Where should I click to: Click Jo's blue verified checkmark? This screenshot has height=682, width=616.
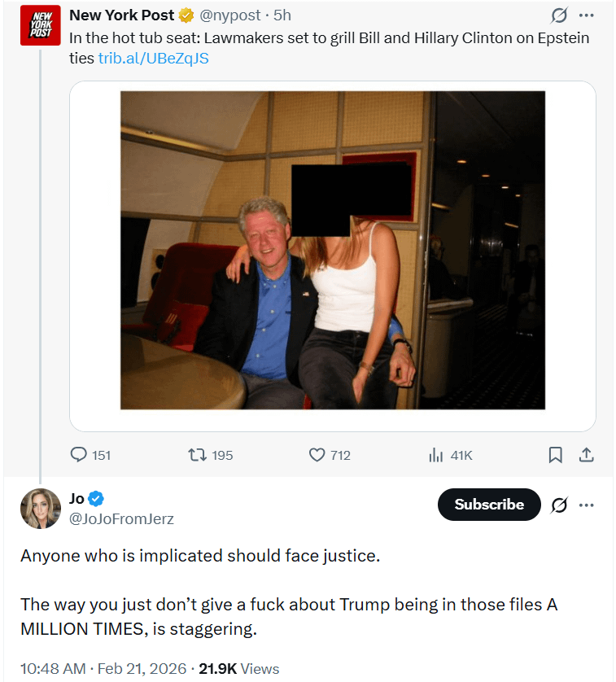tap(95, 499)
